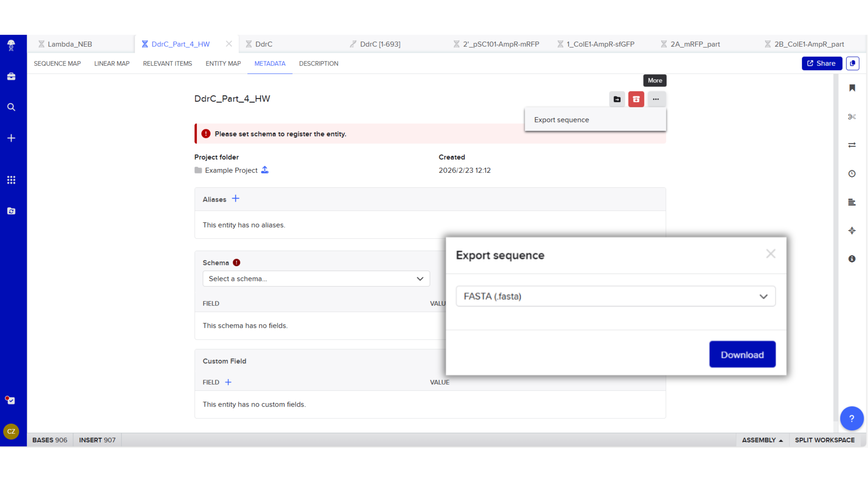Close the Export sequence dialog

770,254
